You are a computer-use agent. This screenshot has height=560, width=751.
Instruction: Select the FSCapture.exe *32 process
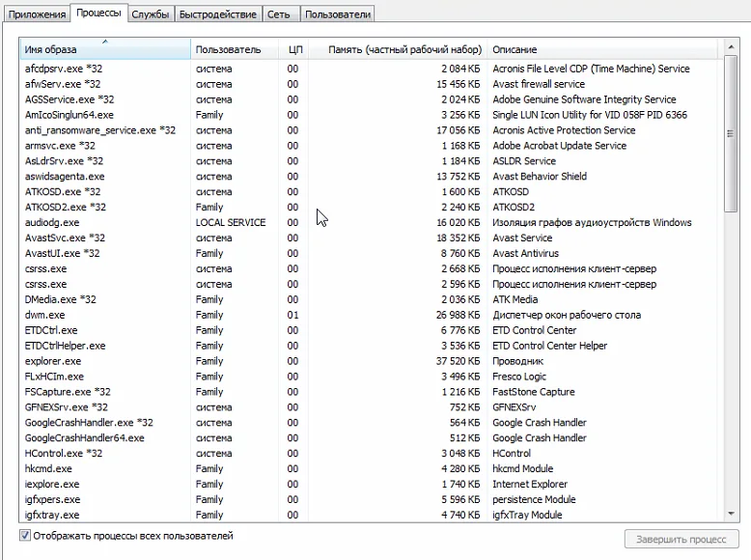click(x=372, y=391)
